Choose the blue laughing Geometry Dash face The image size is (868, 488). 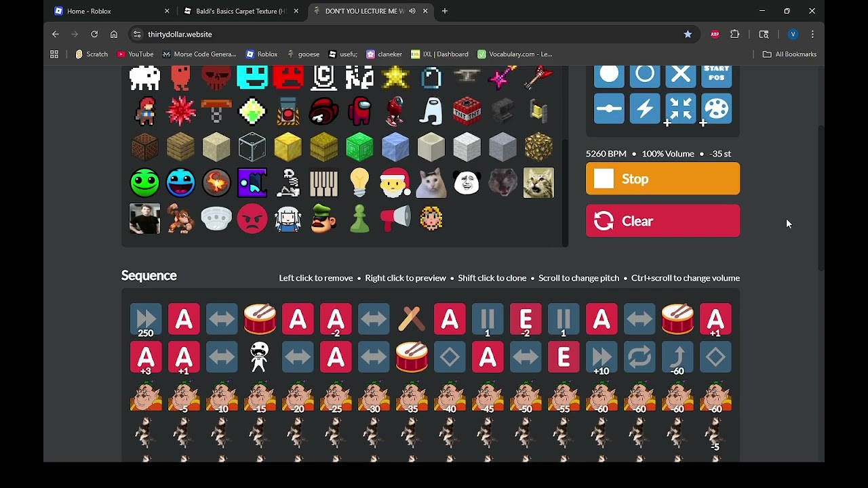(180, 183)
